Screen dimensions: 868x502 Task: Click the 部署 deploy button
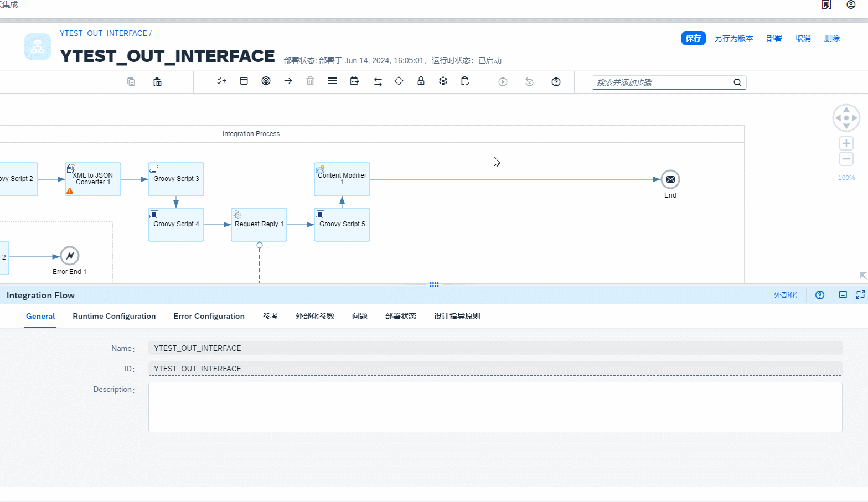click(774, 38)
